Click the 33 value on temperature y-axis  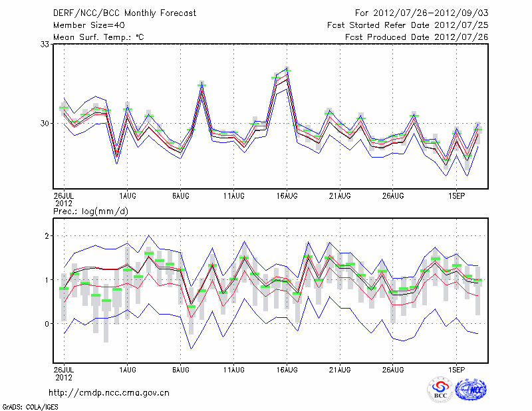click(x=46, y=45)
